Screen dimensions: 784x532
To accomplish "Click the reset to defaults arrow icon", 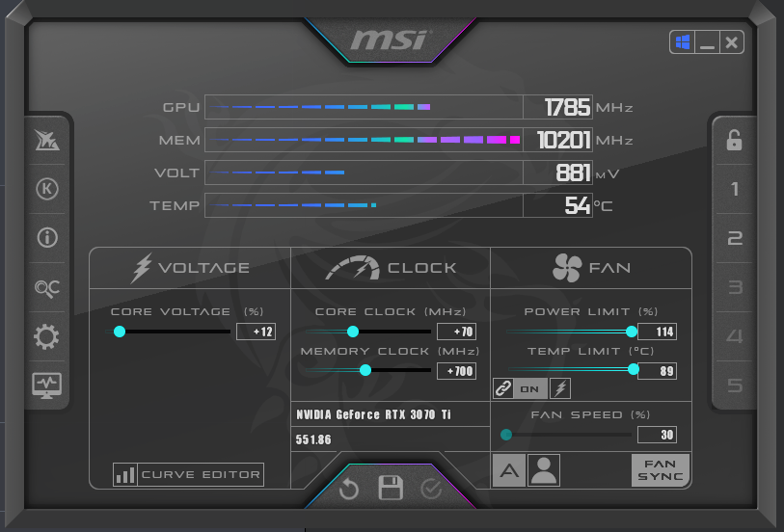I will pos(348,489).
